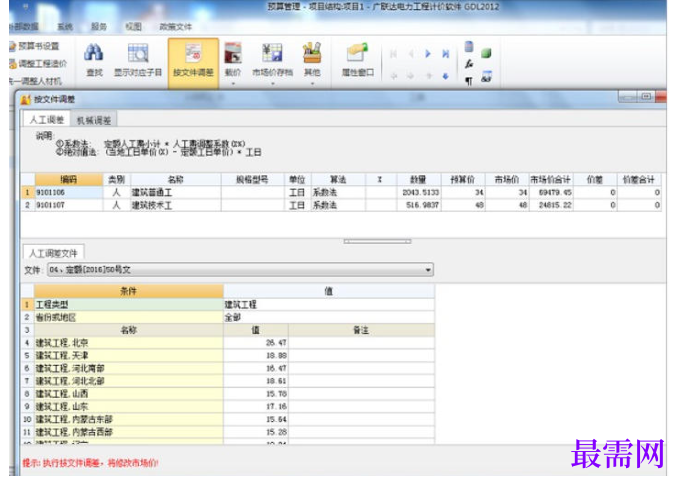This screenshot has height=485, width=683.
Task: Click the 其他 toolbox icon
Action: point(312,53)
